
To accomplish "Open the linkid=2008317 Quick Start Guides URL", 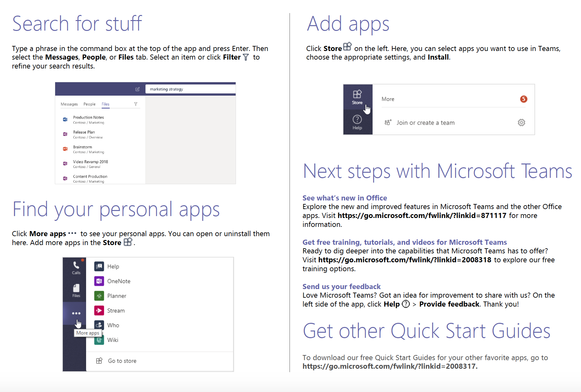I will (x=390, y=367).
